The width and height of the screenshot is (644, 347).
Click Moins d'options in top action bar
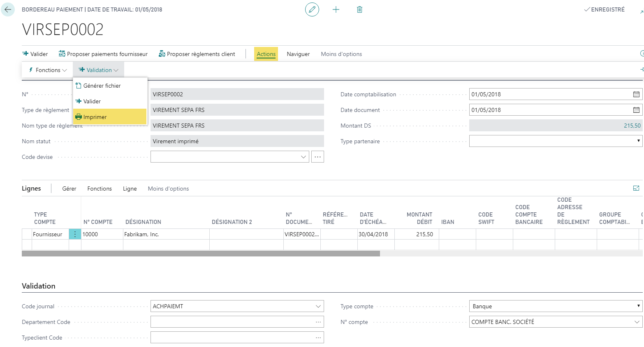pyautogui.click(x=341, y=54)
